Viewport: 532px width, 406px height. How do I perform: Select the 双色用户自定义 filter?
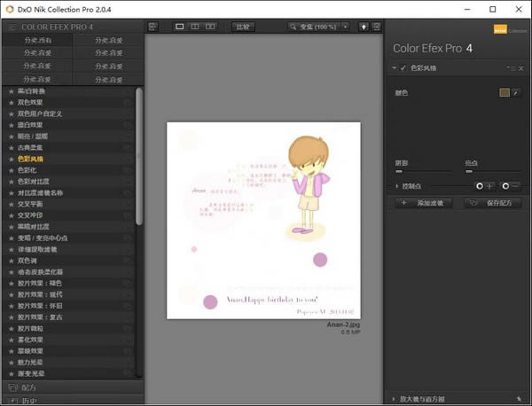[x=68, y=113]
